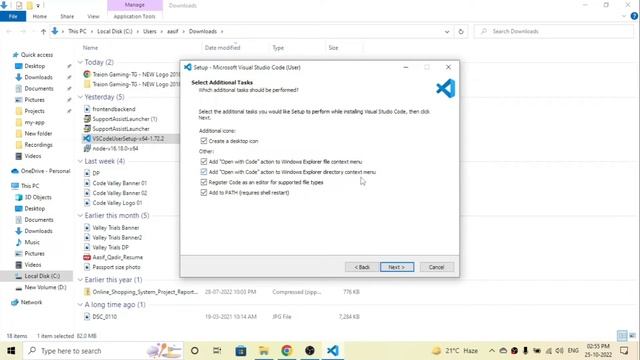The height and width of the screenshot is (360, 640).
Task: Collapse the Last week group
Action: pos(80,161)
